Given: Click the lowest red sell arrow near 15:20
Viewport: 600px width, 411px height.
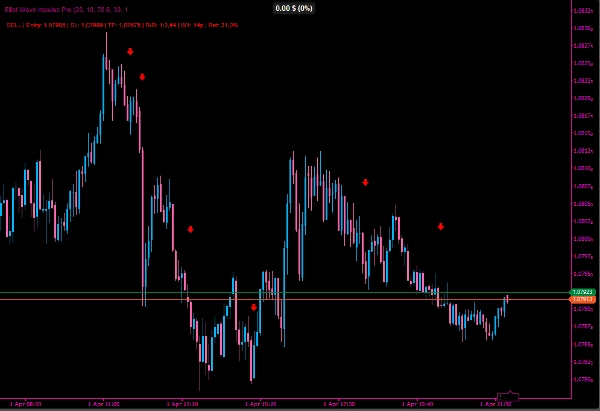Looking at the screenshot, I should (x=254, y=307).
